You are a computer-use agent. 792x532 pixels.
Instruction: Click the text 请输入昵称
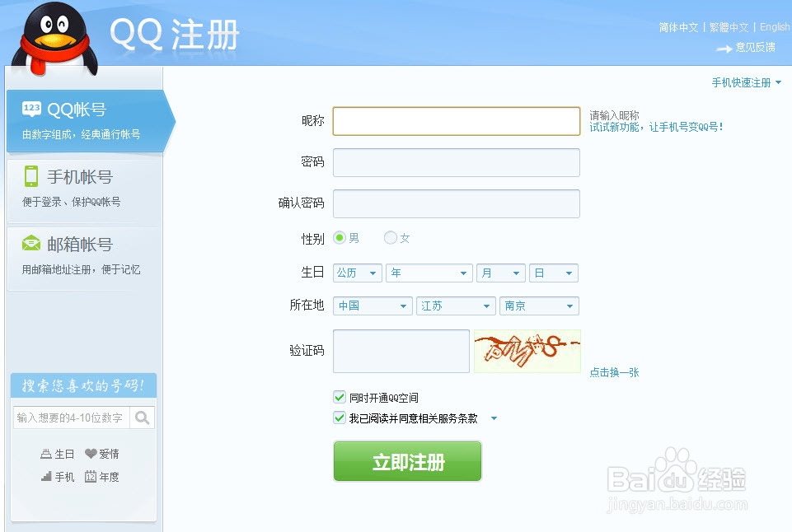coord(614,115)
